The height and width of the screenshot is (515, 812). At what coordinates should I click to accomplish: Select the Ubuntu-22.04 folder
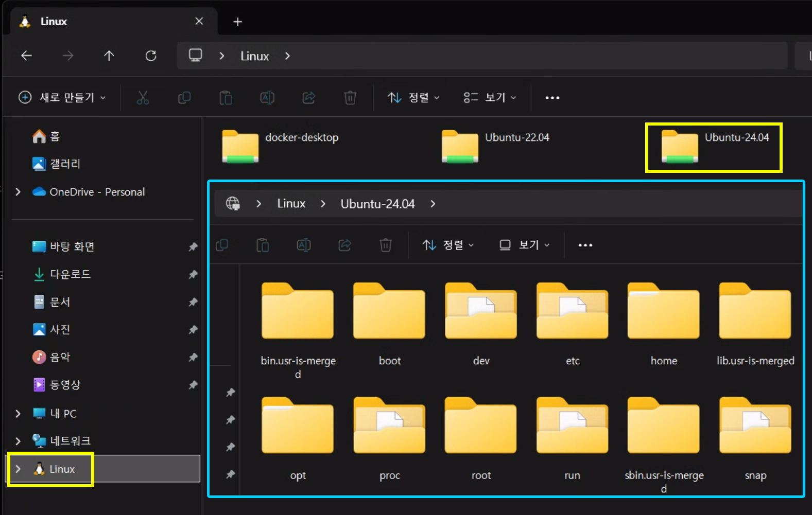[496, 146]
